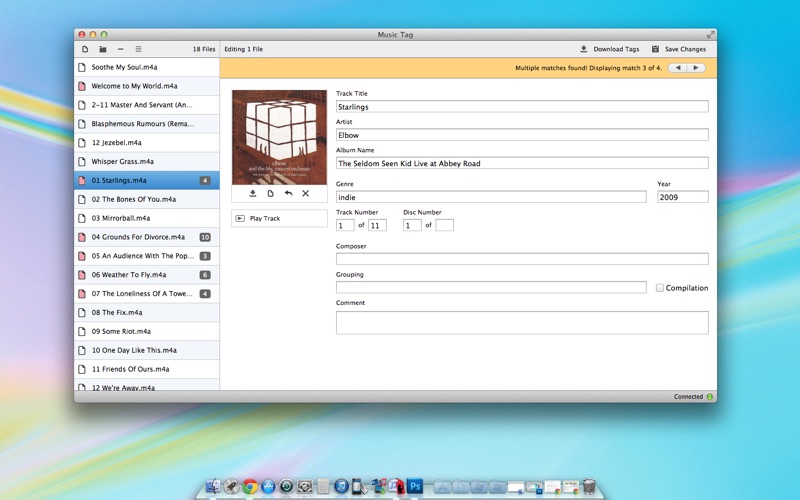Select 04 Grounds For Divorce.m4a in file list
This screenshot has height=500, width=800.
point(147,237)
